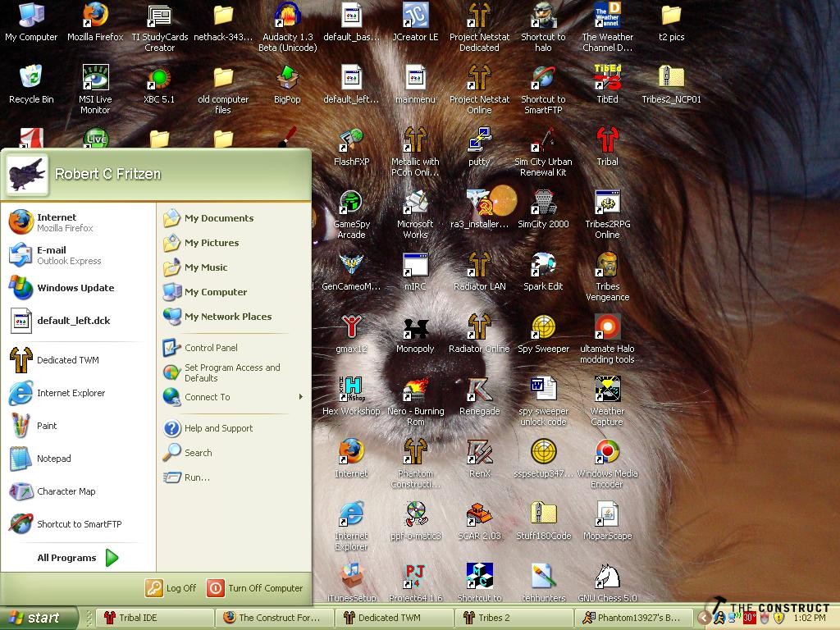
Task: Open Notepad from the Start menu
Action: (78, 459)
